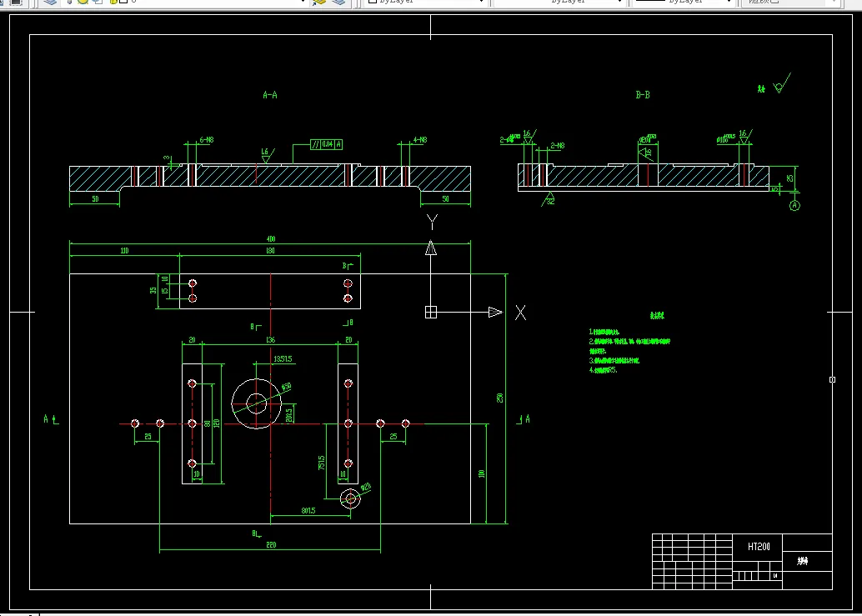The height and width of the screenshot is (616, 862).
Task: Select the large φ50 circle
Action: 256,404
